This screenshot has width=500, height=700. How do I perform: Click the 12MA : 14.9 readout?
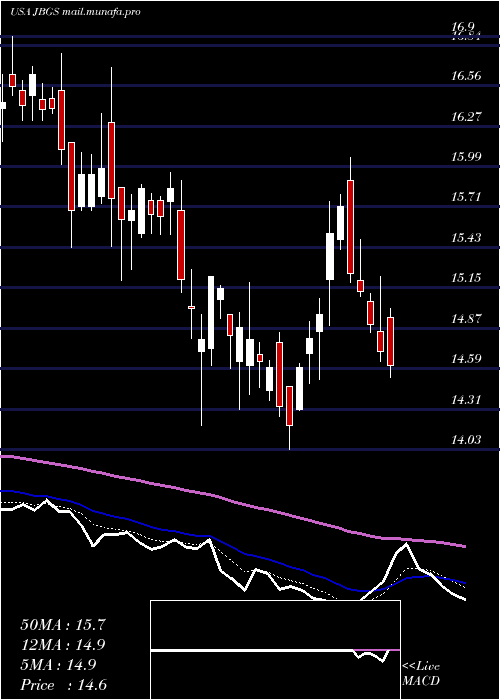click(63, 645)
